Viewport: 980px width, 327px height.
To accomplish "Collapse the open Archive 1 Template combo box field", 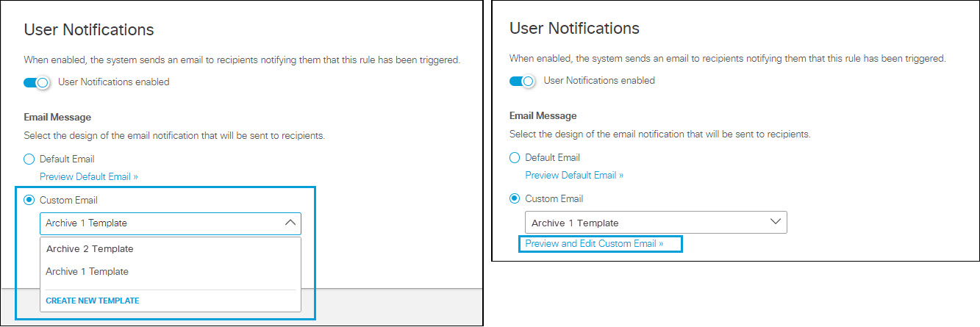I will click(171, 223).
